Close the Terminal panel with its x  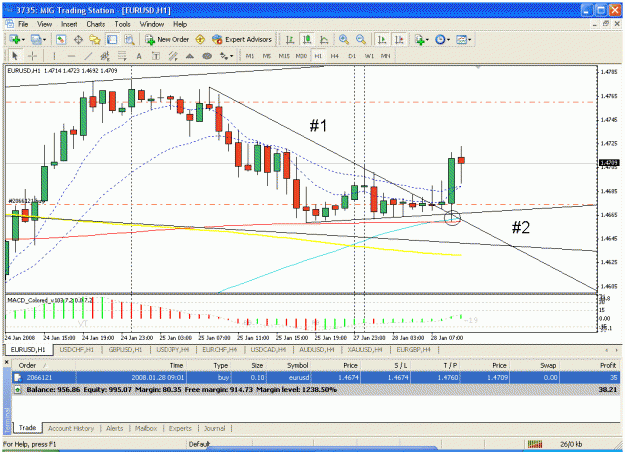tap(7, 362)
